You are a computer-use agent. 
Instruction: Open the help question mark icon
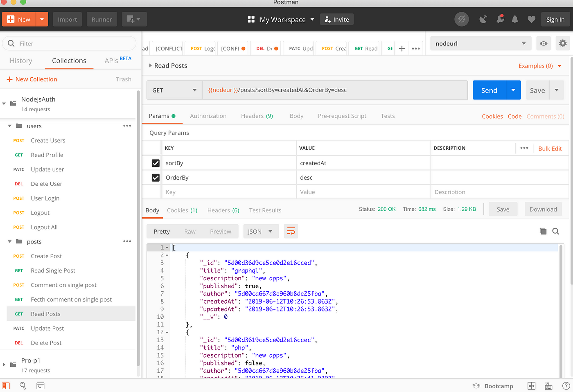566,386
